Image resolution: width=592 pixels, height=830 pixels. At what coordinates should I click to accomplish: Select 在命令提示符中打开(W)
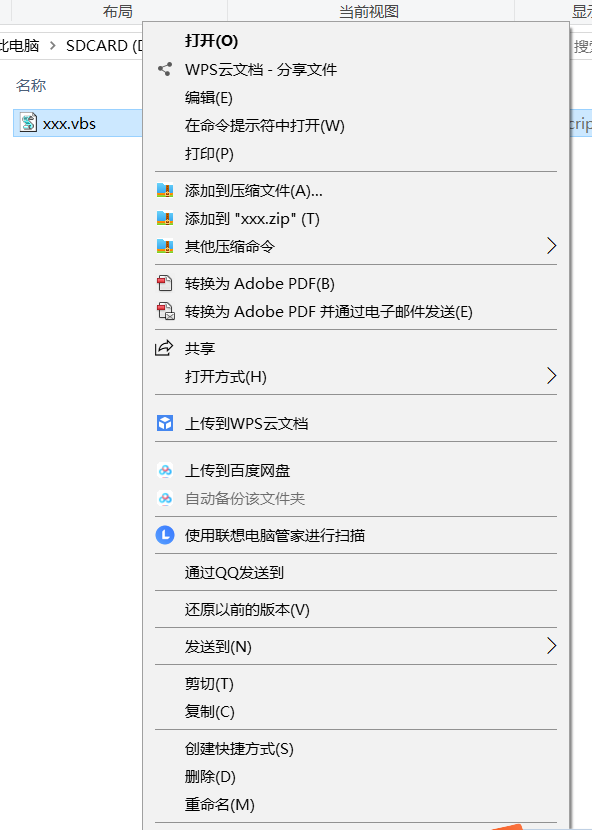tap(265, 126)
